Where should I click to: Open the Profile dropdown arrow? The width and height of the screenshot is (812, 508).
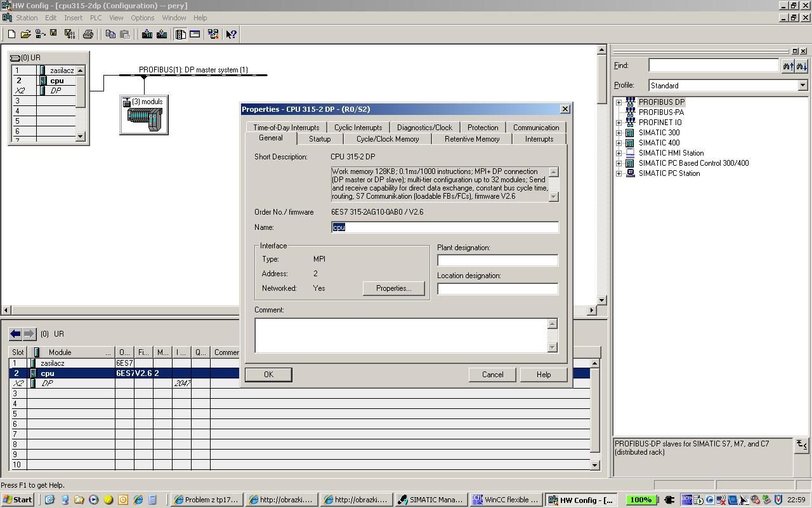[x=802, y=85]
